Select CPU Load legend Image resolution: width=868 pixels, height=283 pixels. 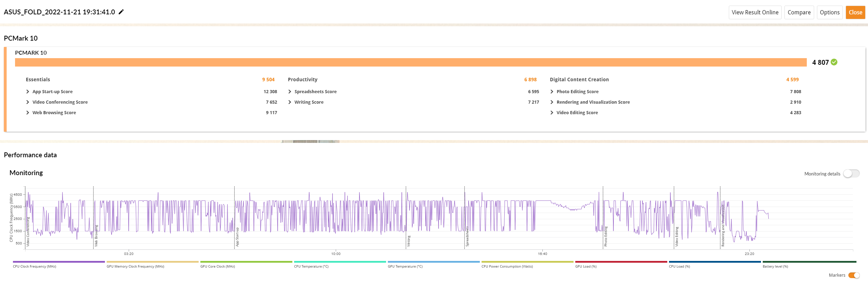(x=715, y=264)
